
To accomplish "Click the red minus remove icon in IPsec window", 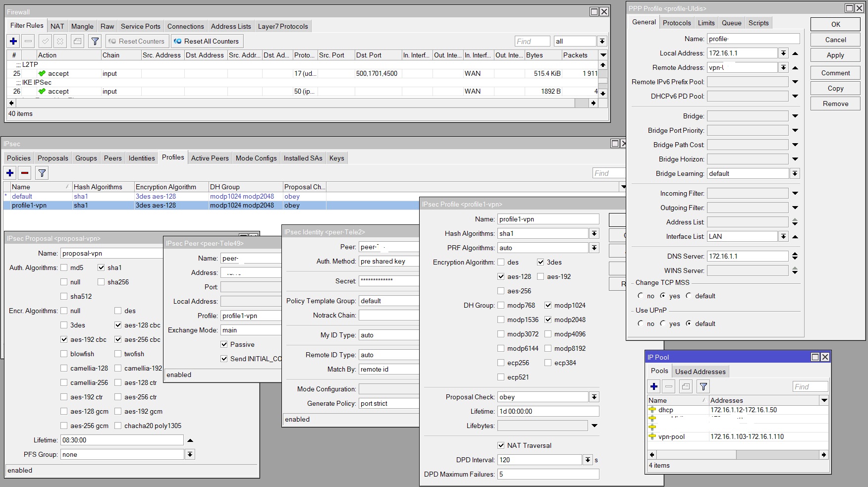I will [x=25, y=173].
